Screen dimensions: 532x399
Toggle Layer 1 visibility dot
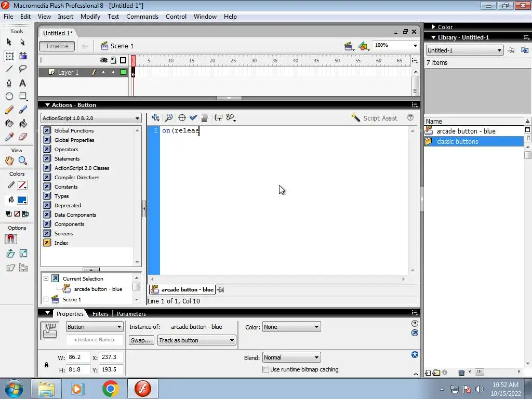(x=103, y=72)
